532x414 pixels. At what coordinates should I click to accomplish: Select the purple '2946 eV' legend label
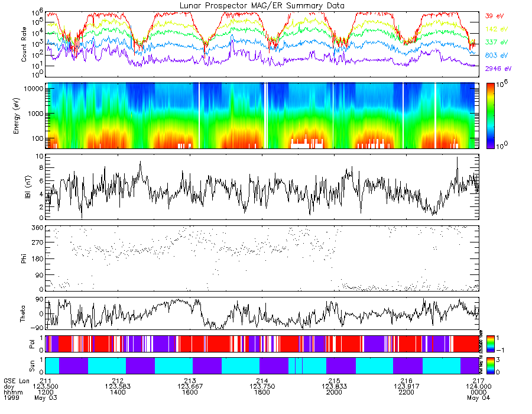click(498, 69)
